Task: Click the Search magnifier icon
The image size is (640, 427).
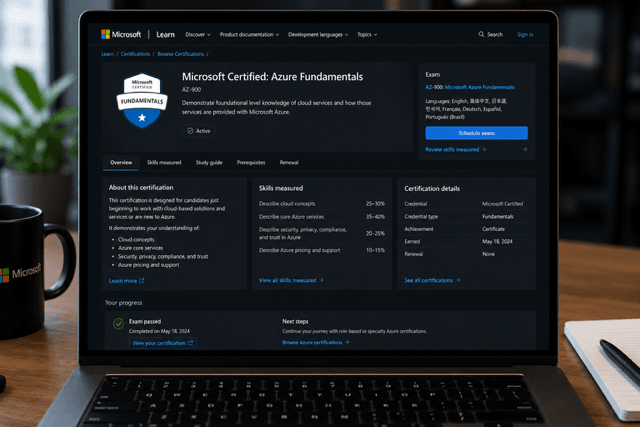Action: click(481, 34)
